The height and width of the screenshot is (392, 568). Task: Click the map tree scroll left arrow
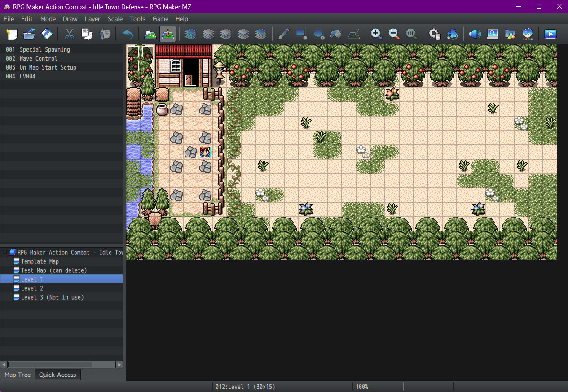4,365
